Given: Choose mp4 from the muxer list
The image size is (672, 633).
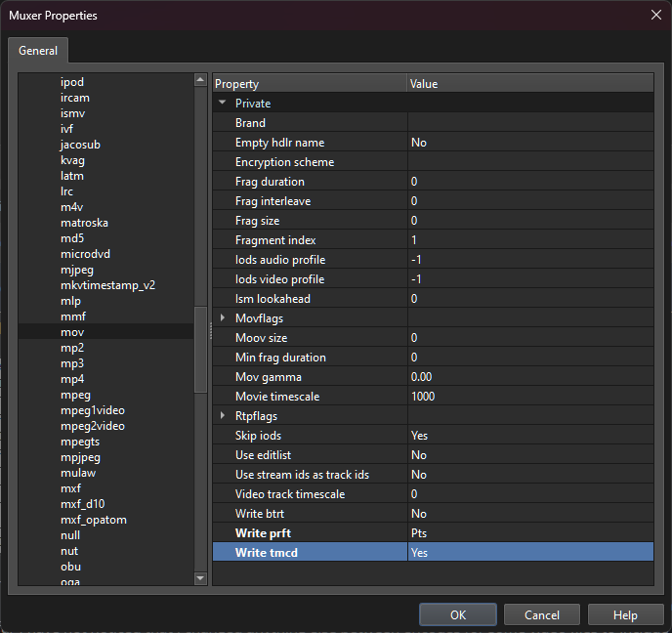Looking at the screenshot, I should point(72,379).
